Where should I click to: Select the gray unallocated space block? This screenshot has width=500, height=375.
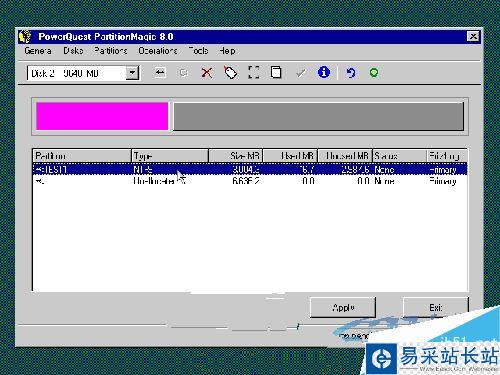[318, 116]
